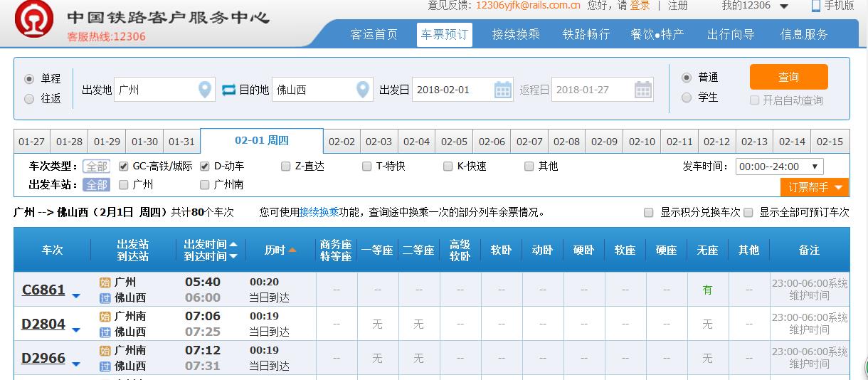The height and width of the screenshot is (380, 868).
Task: Switch to date tab 01-27
Action: (32, 142)
